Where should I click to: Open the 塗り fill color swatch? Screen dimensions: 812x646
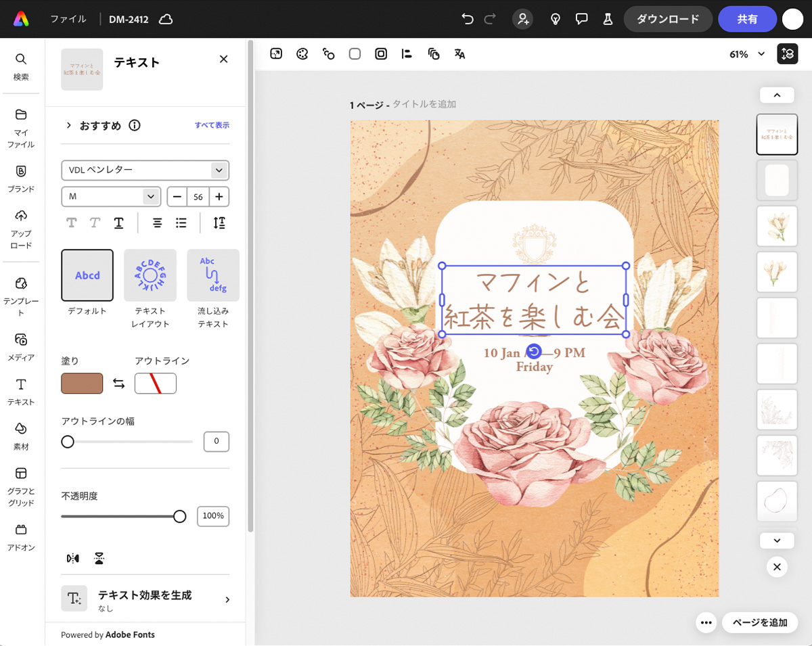point(82,384)
